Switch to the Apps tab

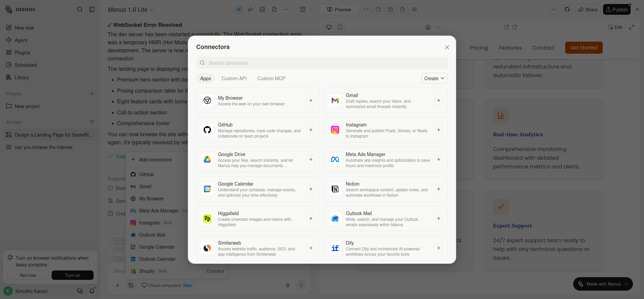[x=206, y=79]
